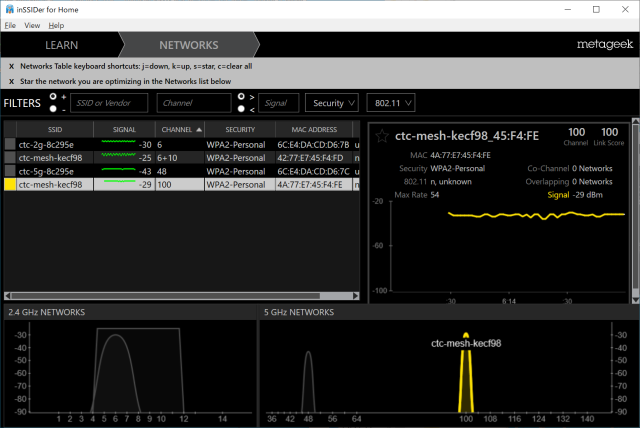Open the 802.11 filter dropdown

[x=391, y=103]
